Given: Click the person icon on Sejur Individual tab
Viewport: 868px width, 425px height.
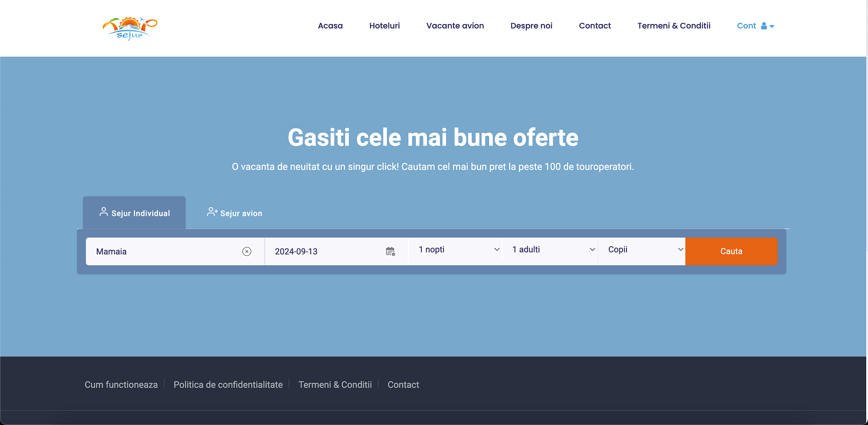Looking at the screenshot, I should (103, 212).
